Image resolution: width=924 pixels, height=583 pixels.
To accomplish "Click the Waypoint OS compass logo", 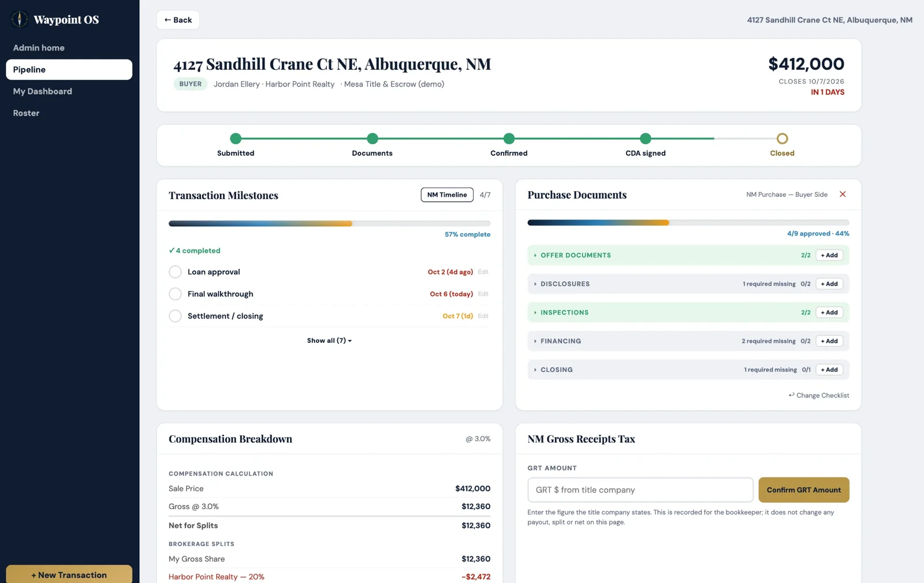I will [20, 19].
